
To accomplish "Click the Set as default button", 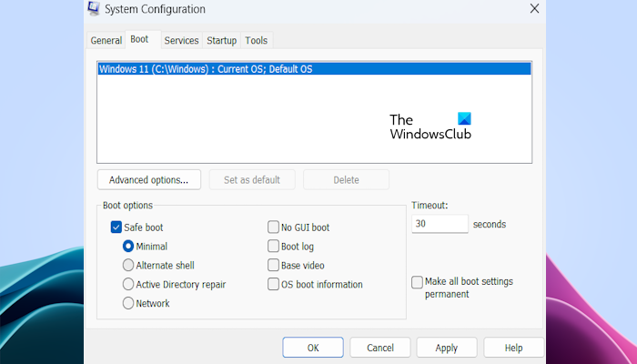I will click(x=252, y=180).
